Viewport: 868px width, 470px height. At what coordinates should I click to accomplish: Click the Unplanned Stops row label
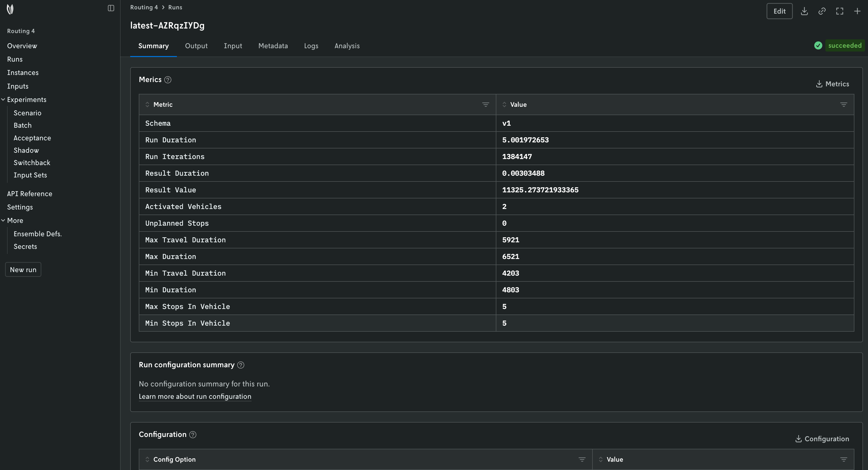(x=177, y=223)
